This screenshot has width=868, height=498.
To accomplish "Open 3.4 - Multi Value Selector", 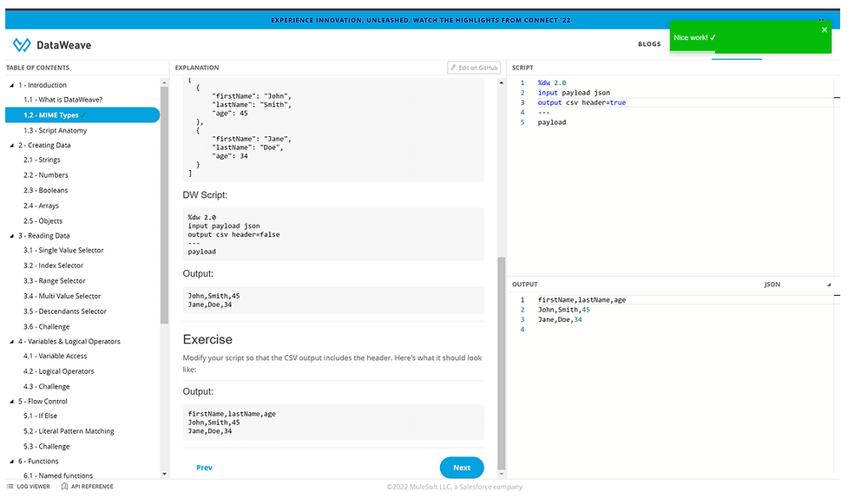I will coord(62,296).
